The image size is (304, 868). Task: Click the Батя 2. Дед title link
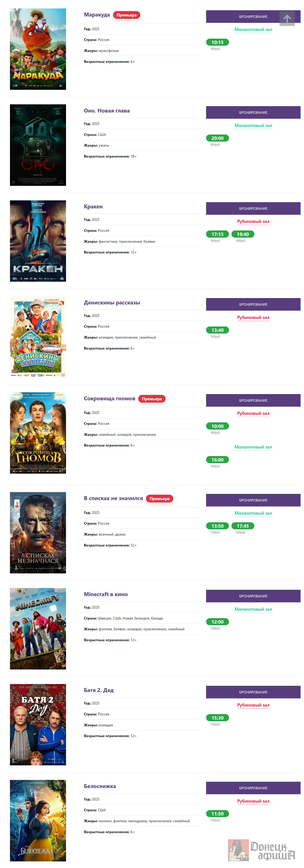[99, 690]
